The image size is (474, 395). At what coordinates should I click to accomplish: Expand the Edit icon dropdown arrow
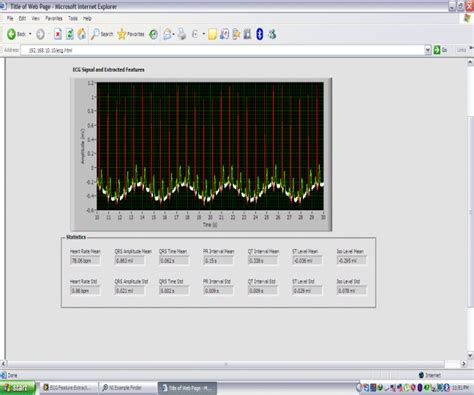204,34
